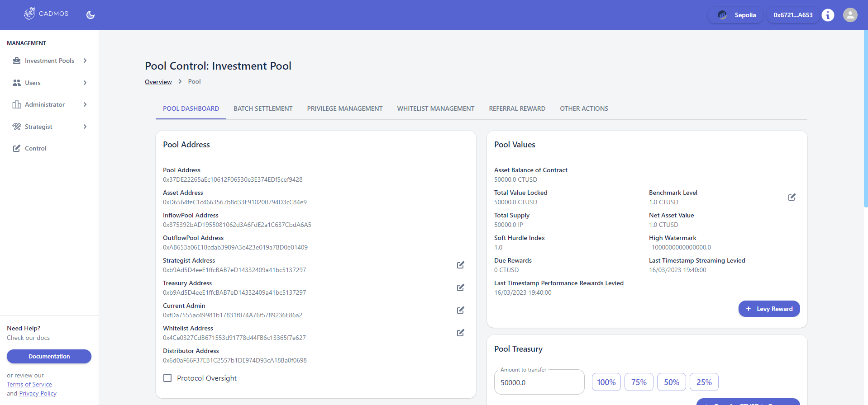The image size is (868, 405).
Task: Edit the Strategist Address
Action: tap(461, 265)
